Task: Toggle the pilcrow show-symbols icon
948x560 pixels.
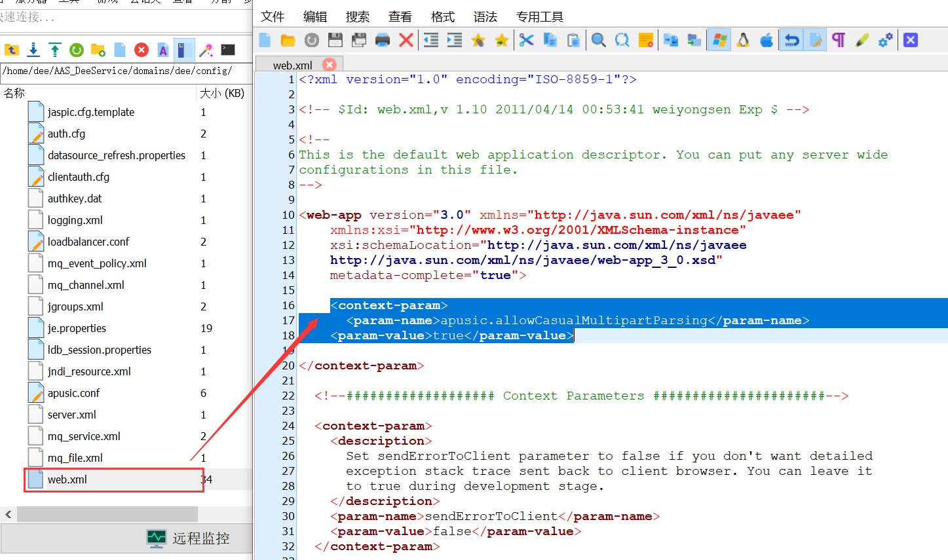Action: click(x=839, y=41)
